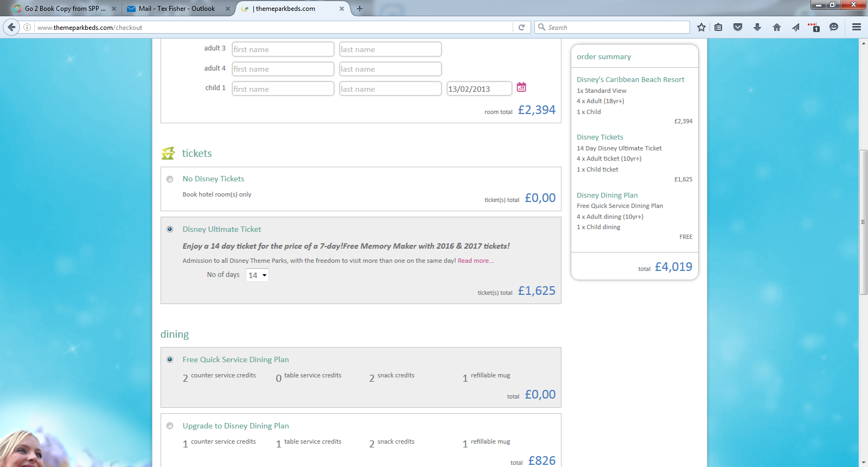Go back using the browser back arrow
868x467 pixels.
pyautogui.click(x=11, y=27)
